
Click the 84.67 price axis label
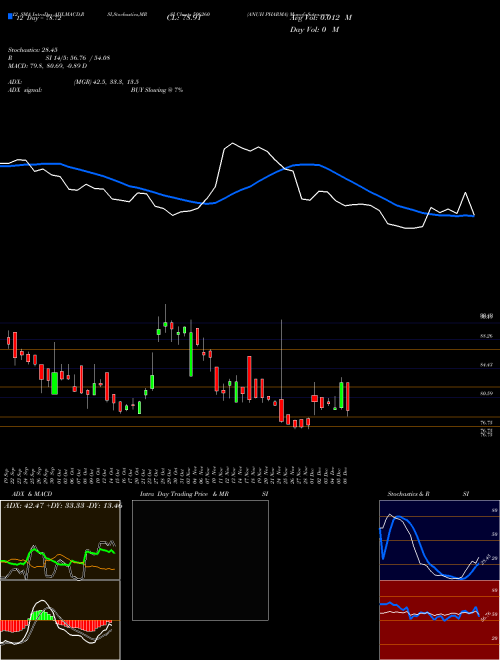[486, 365]
